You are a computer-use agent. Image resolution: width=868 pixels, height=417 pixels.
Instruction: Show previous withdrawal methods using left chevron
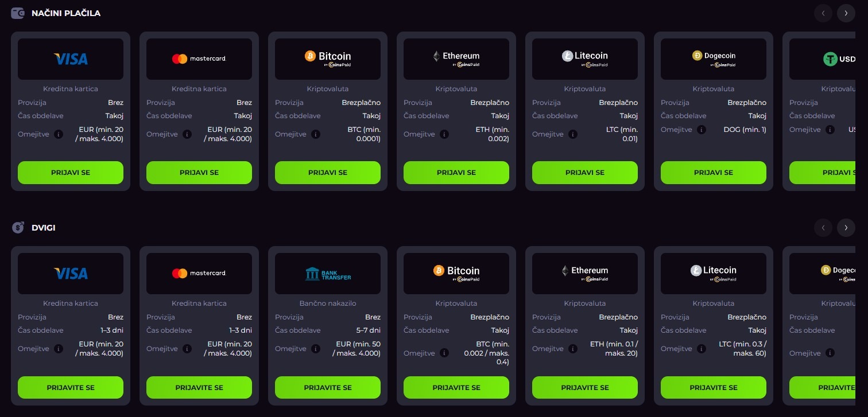(x=823, y=228)
